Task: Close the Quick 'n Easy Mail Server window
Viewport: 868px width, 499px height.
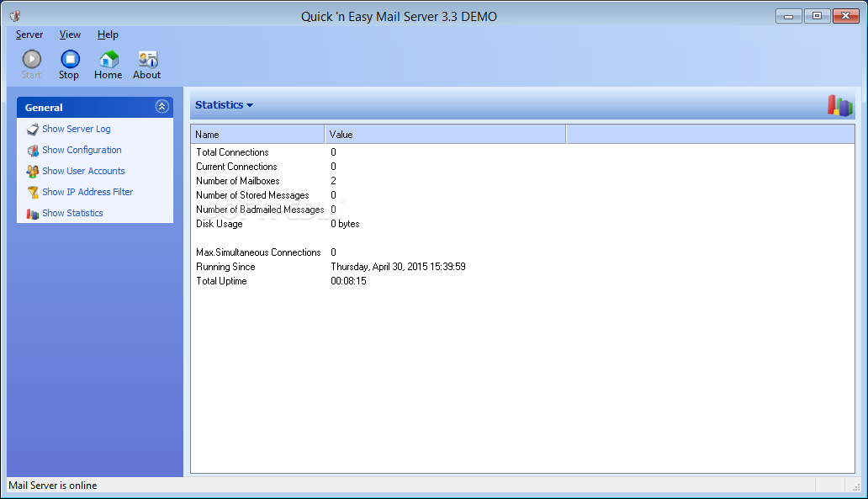Action: 846,16
